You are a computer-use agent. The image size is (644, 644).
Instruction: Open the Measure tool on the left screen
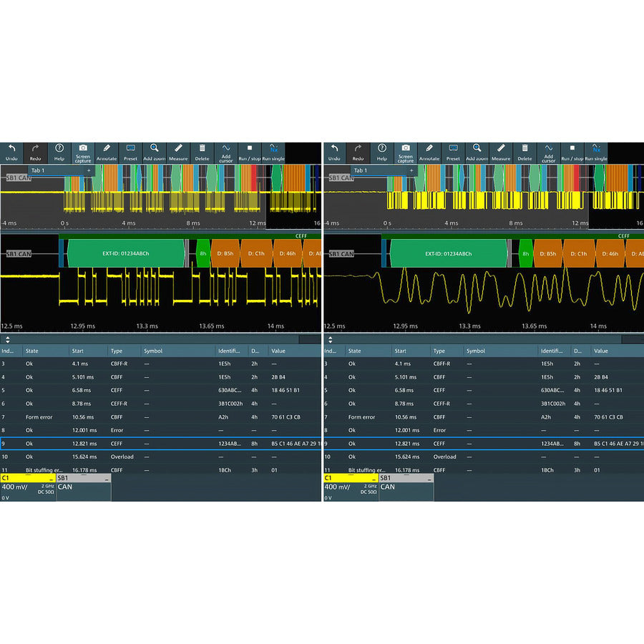pyautogui.click(x=178, y=153)
